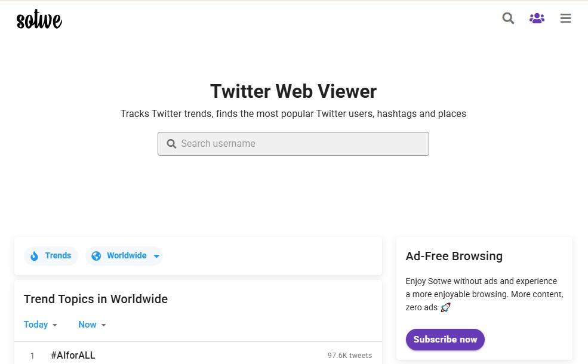
Task: Expand the Now time filter
Action: tap(92, 325)
